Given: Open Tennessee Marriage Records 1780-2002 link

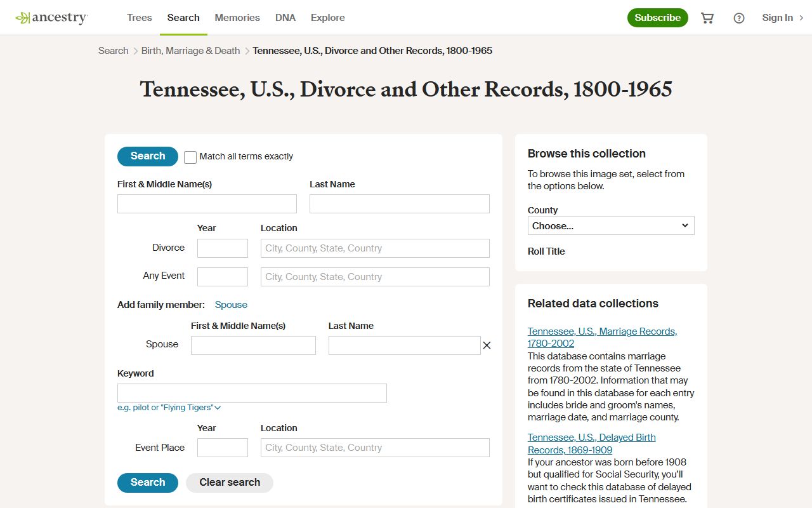Looking at the screenshot, I should 602,337.
